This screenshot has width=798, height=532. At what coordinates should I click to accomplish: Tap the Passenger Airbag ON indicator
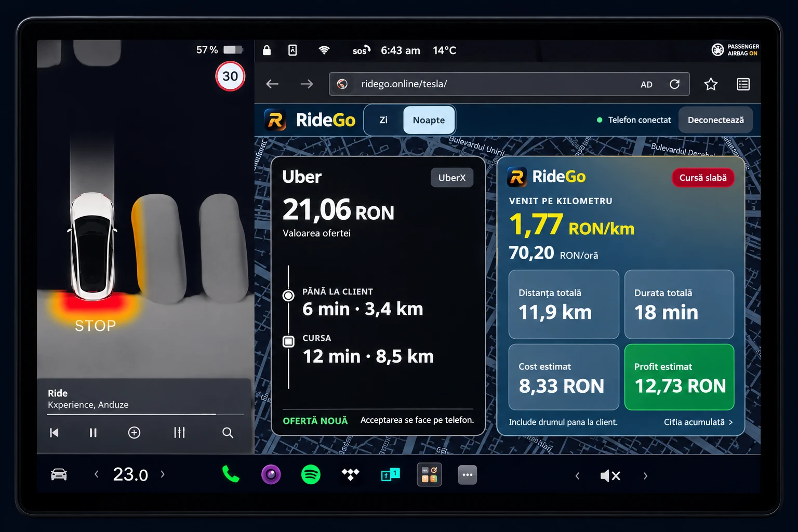[735, 50]
